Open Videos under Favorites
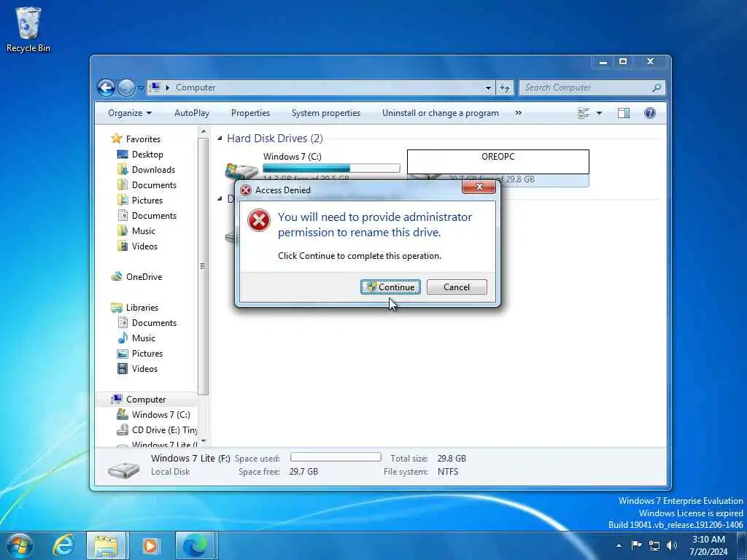This screenshot has height=560, width=747. point(144,246)
